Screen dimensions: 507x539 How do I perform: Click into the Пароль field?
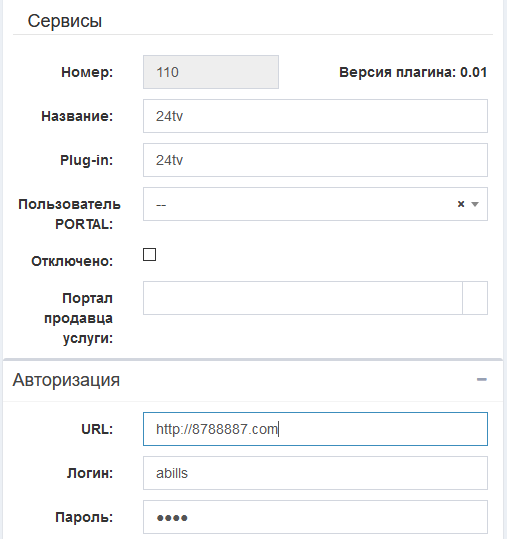point(315,517)
